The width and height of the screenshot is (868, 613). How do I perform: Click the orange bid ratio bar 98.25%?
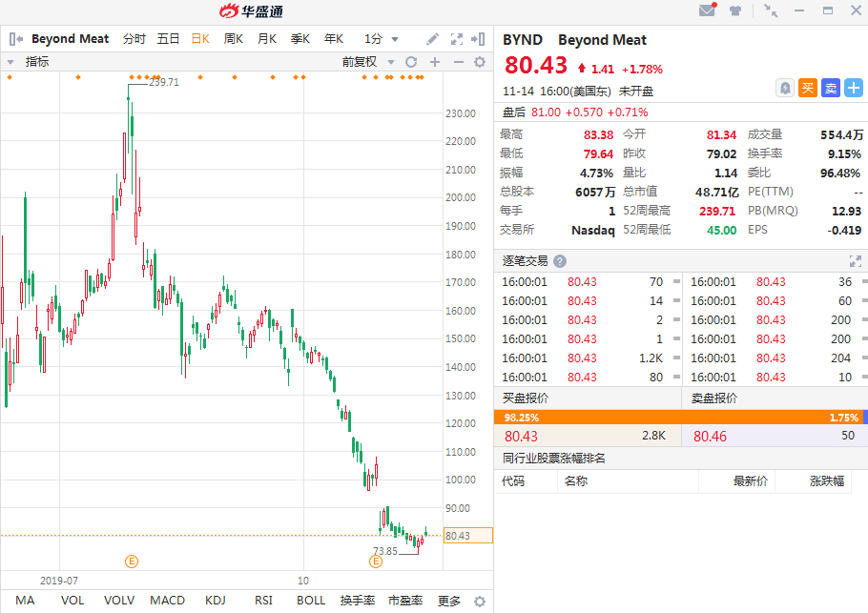(678, 418)
